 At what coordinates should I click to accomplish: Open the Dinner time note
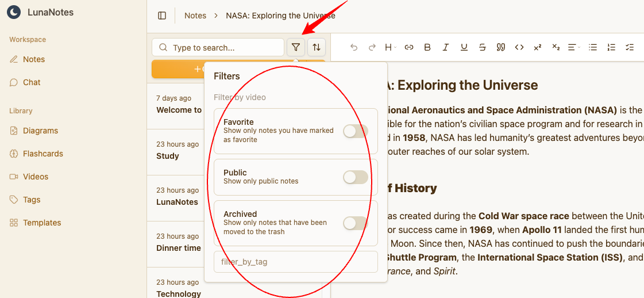(179, 248)
